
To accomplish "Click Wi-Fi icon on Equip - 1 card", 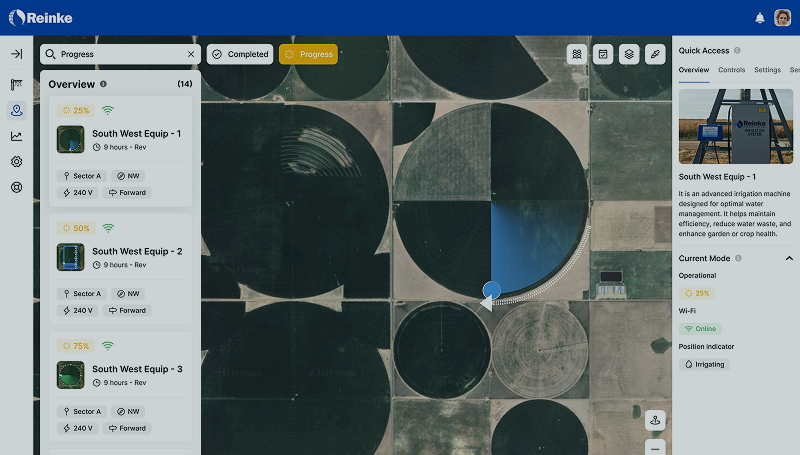I will pos(108,110).
